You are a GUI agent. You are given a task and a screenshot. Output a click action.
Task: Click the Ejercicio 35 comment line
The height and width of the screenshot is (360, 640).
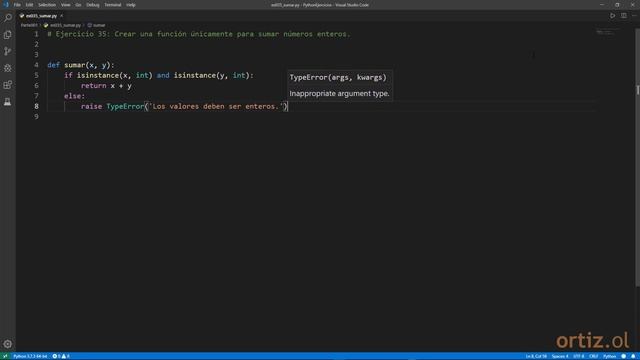click(x=199, y=34)
